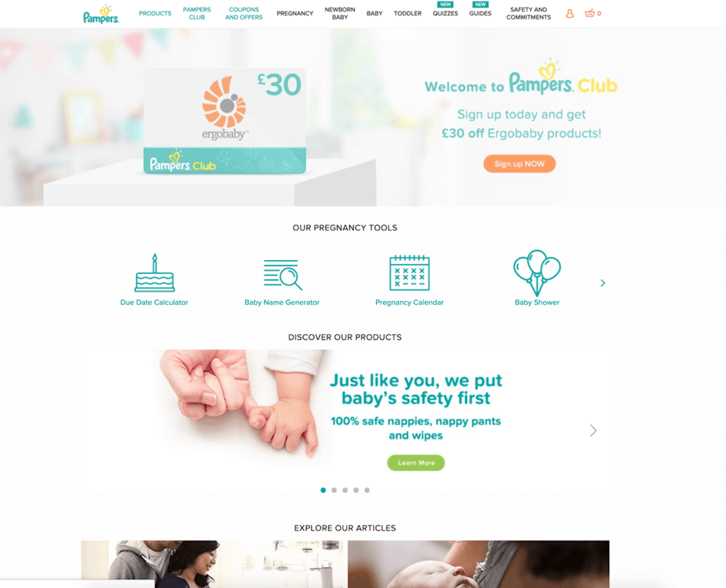Click the next arrow on product slideshow
Screen dimensions: 726x588
coord(592,430)
